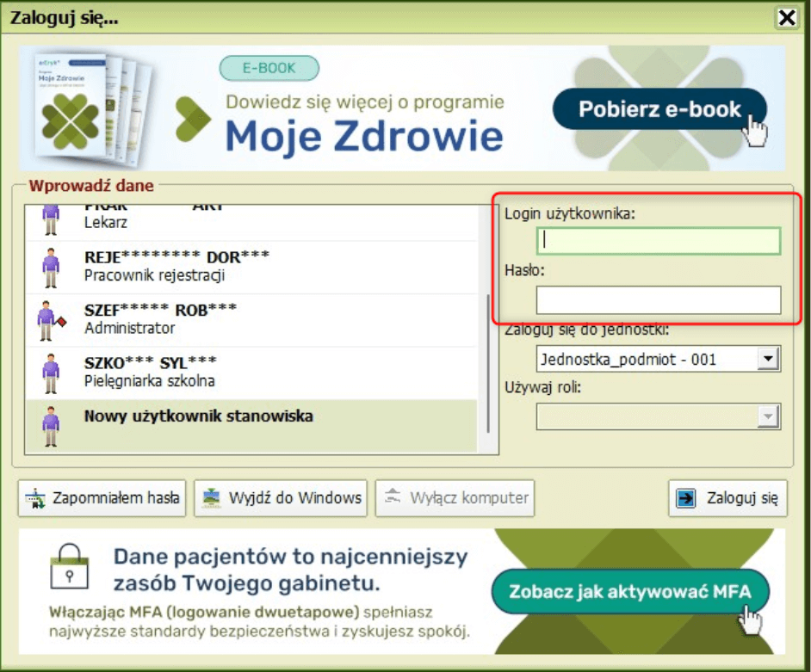Click Zobacz jak aktywować MFA button
The height and width of the screenshot is (672, 811).
tap(630, 591)
